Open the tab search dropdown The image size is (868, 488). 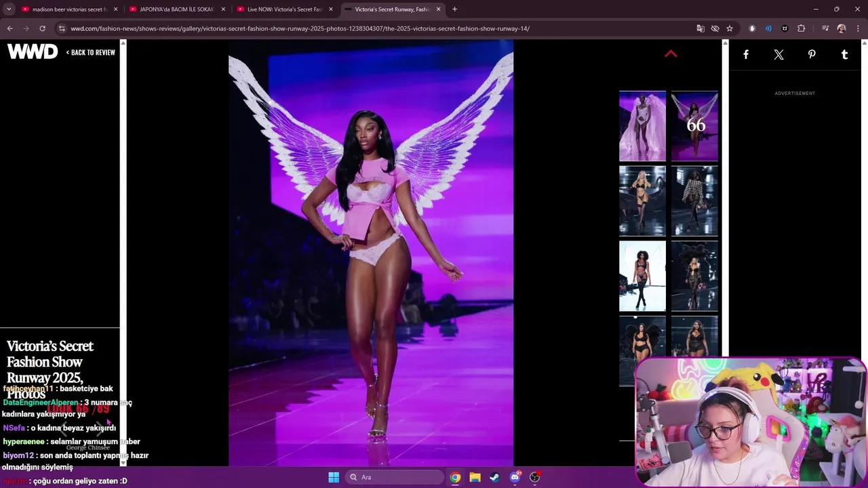9,9
